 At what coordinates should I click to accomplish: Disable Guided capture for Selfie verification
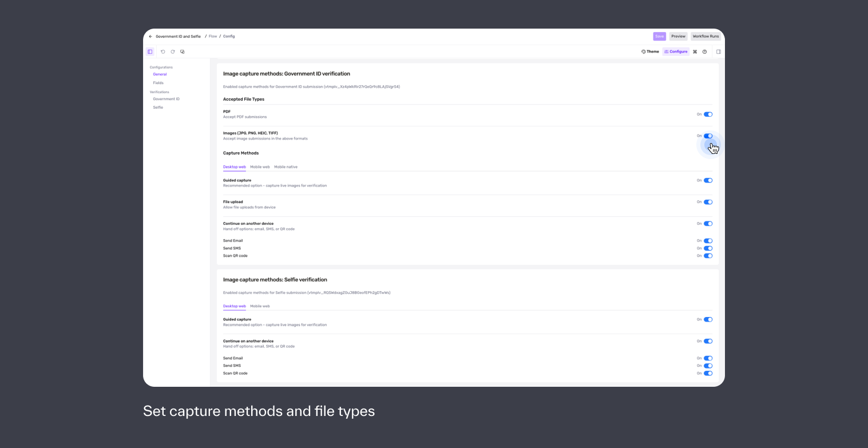tap(708, 319)
